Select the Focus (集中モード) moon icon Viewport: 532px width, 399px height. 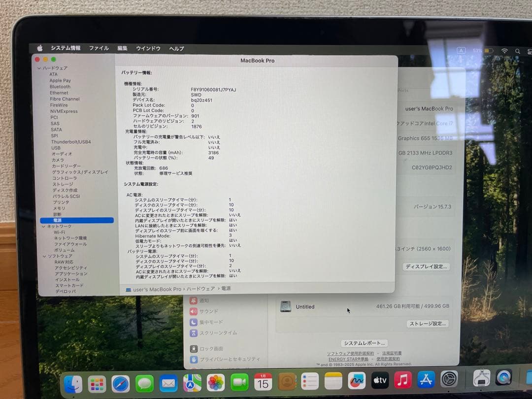(193, 321)
